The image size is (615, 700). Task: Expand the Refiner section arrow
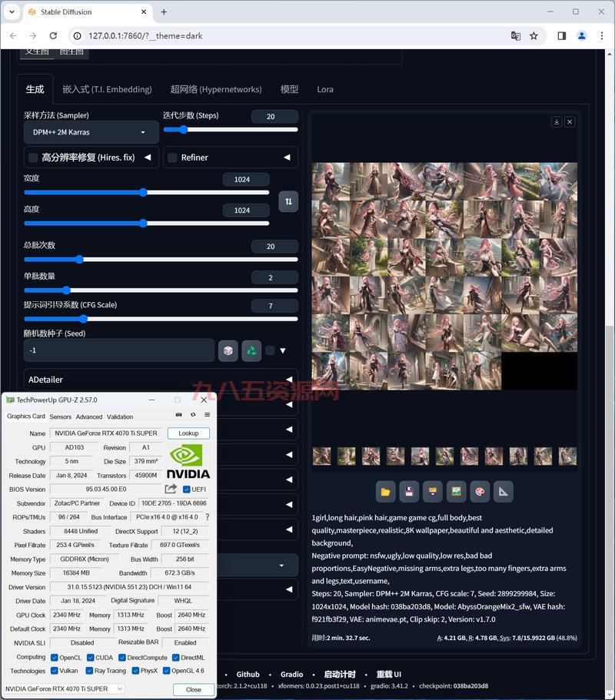coord(288,158)
